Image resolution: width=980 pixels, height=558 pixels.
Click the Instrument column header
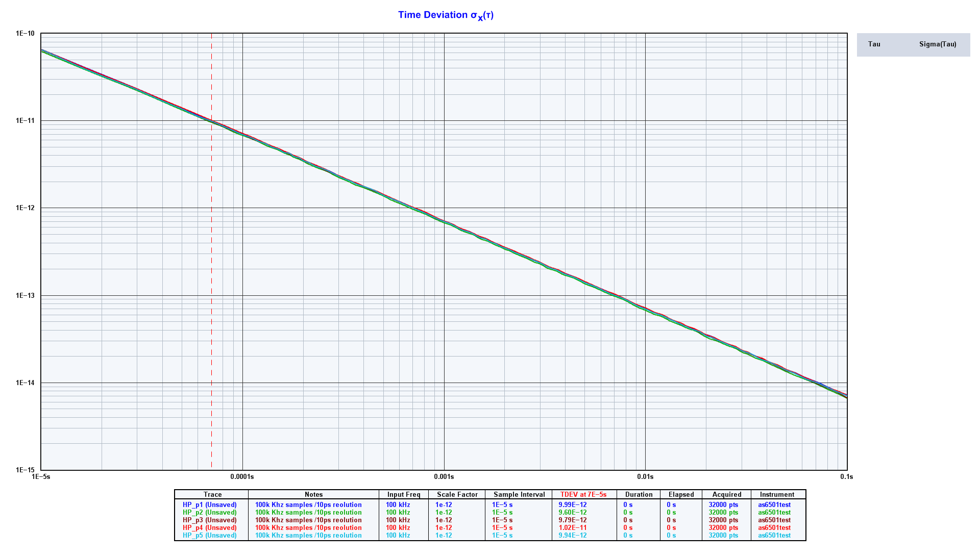(776, 494)
